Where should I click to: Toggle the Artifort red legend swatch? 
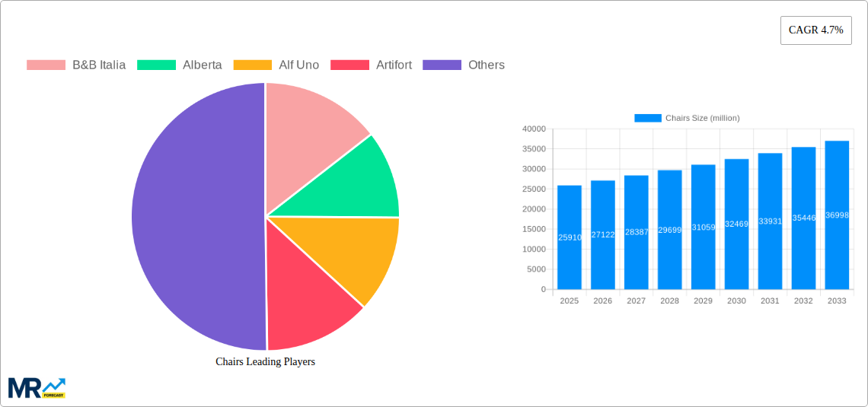pos(349,65)
